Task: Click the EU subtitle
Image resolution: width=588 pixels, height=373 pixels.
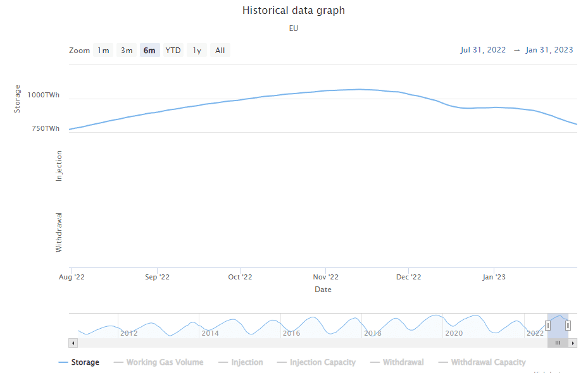Action: [x=294, y=28]
